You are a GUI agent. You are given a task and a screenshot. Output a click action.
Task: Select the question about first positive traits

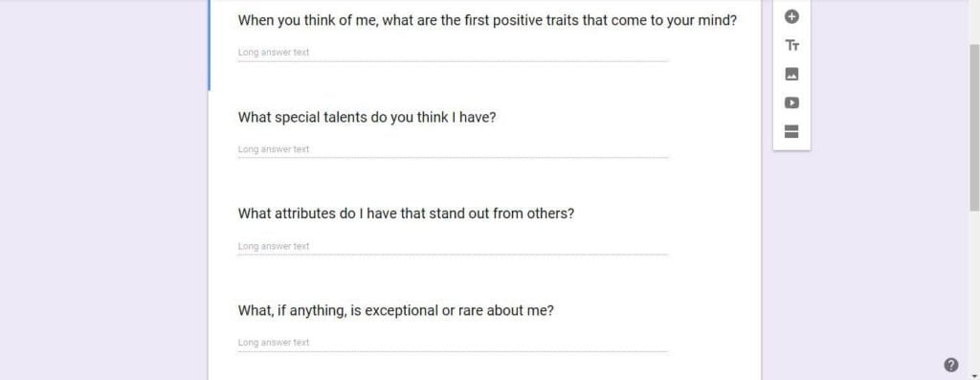coord(487,21)
